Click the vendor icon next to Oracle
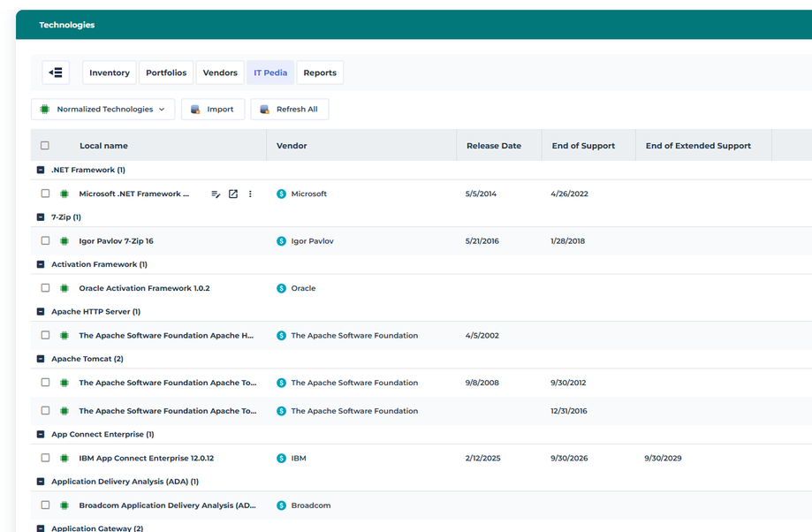Viewport: 812px width, 532px height. point(281,288)
